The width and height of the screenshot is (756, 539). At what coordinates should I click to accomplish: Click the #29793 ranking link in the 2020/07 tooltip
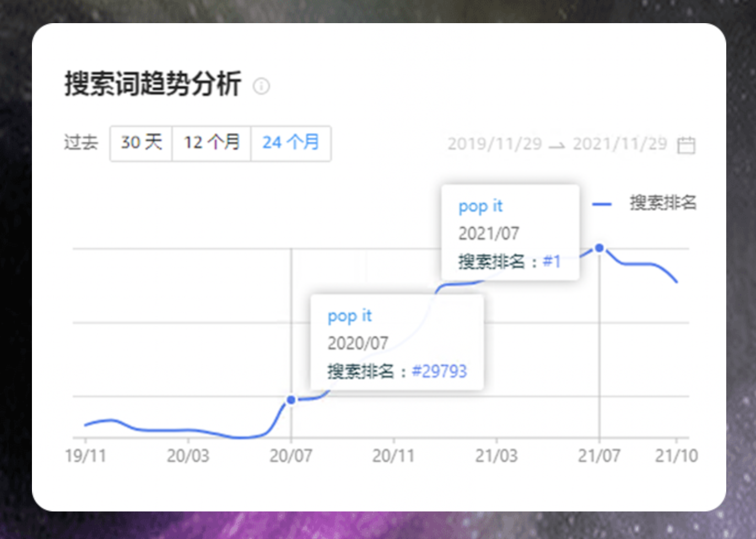click(439, 371)
